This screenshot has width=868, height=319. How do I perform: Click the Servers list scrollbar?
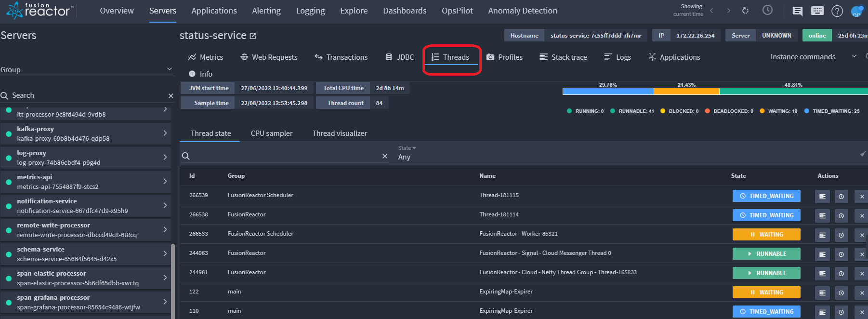173,281
